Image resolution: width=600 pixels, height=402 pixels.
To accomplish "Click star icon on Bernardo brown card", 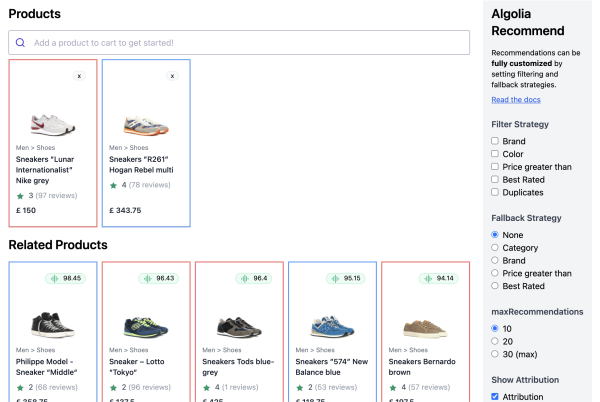I will click(393, 387).
